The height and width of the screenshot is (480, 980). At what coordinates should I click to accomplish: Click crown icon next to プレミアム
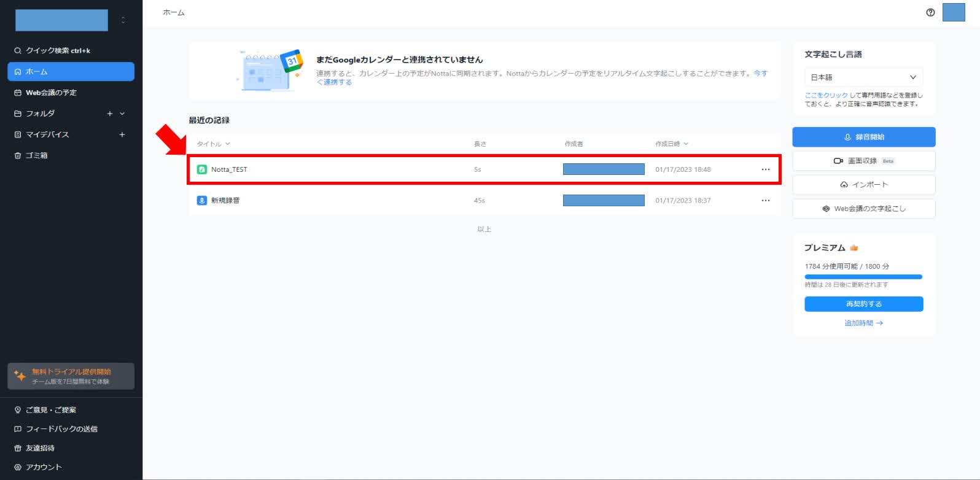pyautogui.click(x=854, y=247)
